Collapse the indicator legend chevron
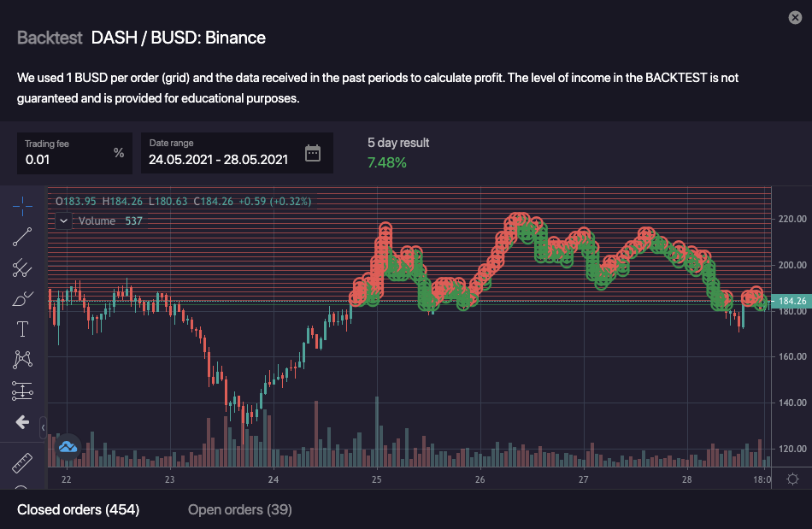This screenshot has height=529, width=812. (63, 220)
